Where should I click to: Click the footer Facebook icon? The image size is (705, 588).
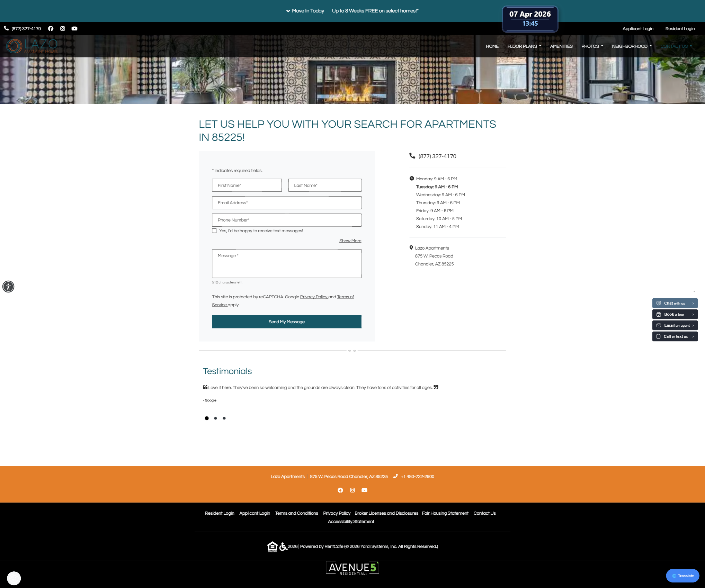(340, 490)
